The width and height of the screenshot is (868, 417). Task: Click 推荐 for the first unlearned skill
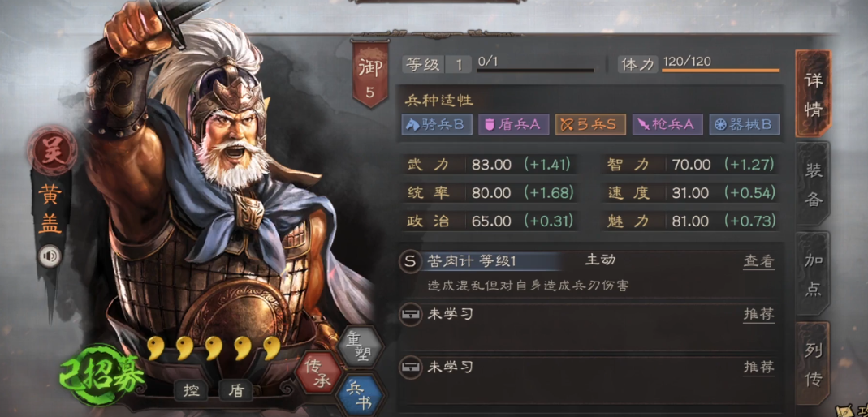tap(758, 315)
